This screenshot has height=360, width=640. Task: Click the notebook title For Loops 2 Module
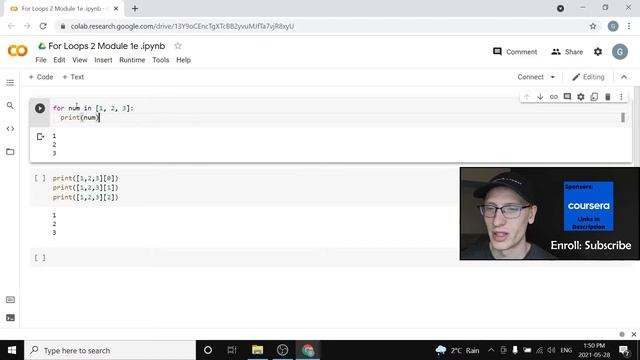[x=107, y=46]
